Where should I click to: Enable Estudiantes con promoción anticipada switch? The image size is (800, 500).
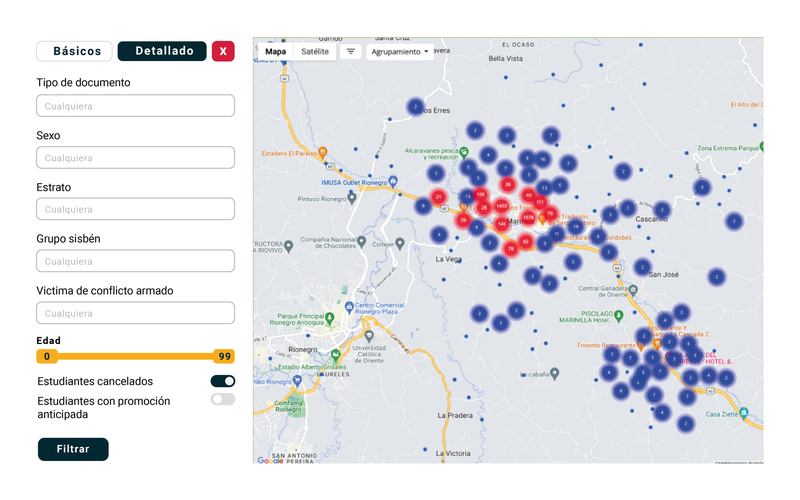coord(223,399)
